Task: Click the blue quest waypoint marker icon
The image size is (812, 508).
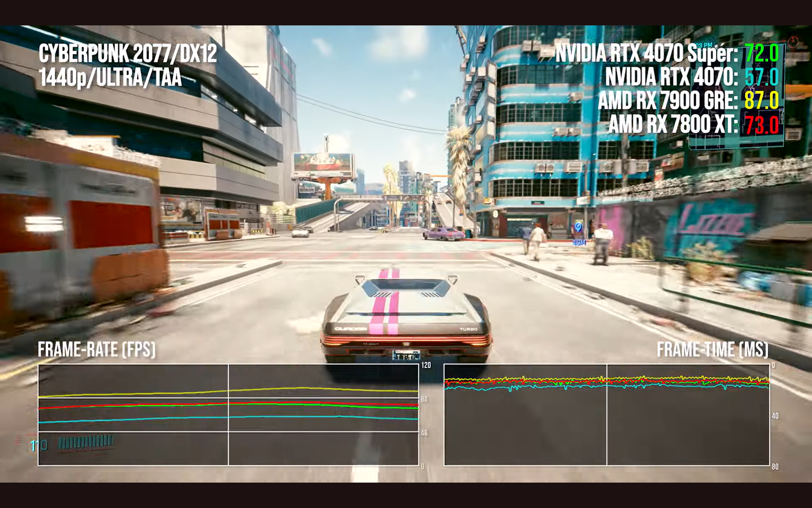Action: [578, 227]
